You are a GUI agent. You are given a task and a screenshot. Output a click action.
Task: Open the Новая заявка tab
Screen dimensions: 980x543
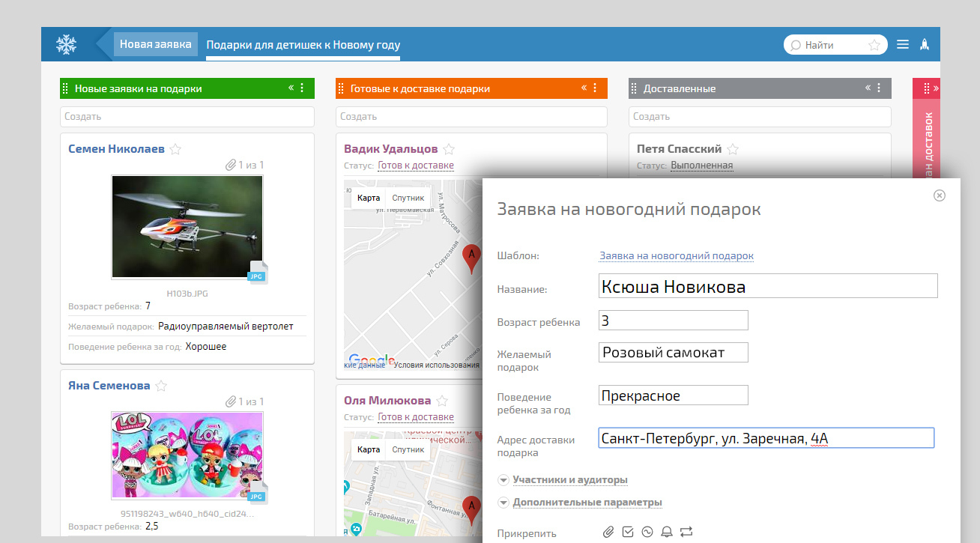coord(156,44)
